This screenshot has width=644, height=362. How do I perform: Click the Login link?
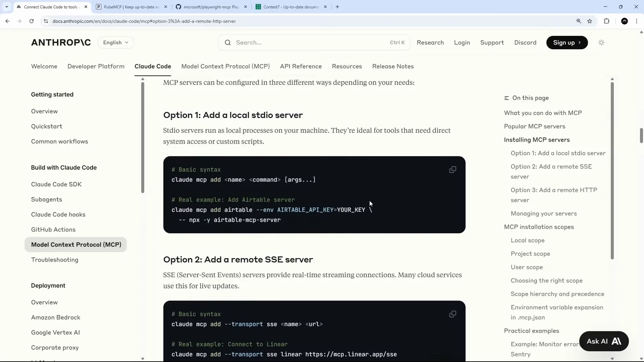pos(462,43)
